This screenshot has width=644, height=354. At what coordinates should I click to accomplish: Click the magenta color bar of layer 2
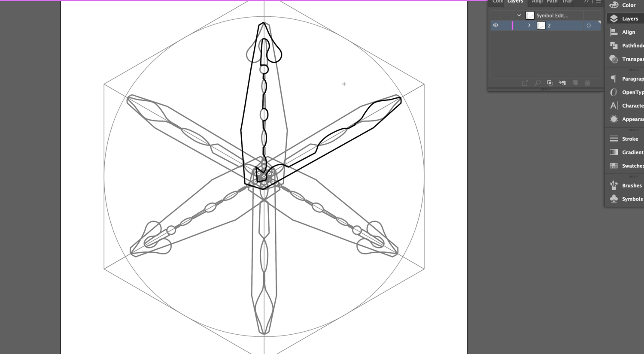tap(512, 26)
